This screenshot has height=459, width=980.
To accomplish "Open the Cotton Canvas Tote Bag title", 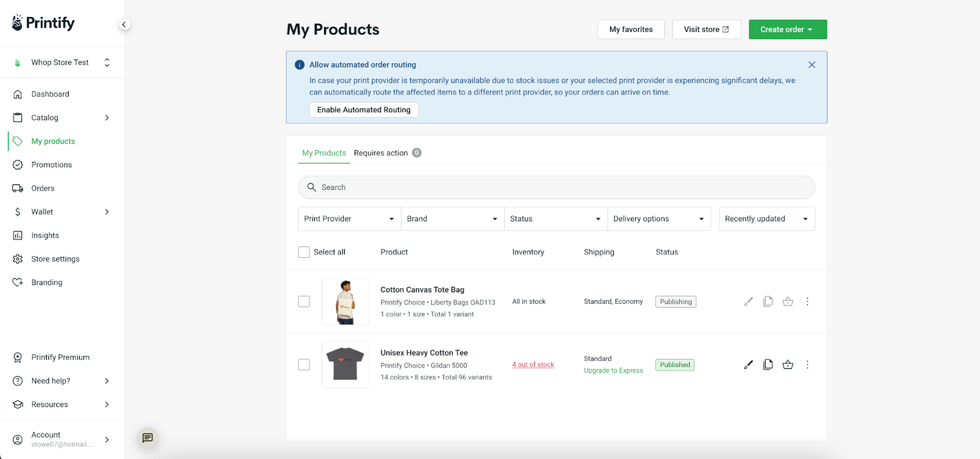I will point(422,290).
